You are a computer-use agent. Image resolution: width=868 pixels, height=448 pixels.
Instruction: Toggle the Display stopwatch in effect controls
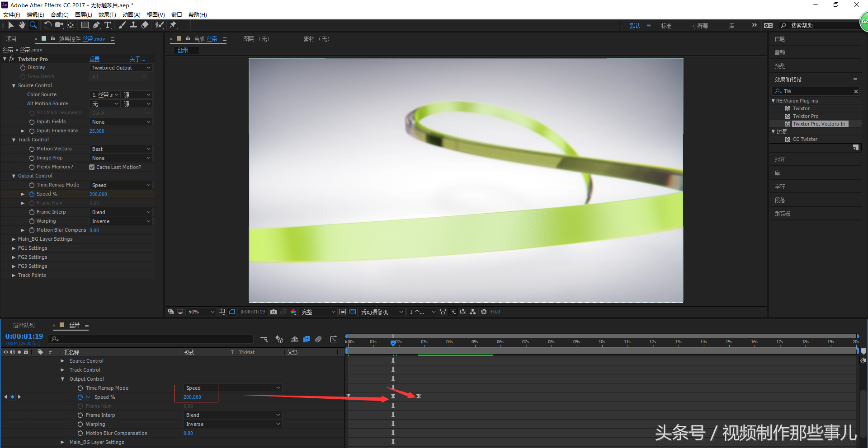[23, 68]
